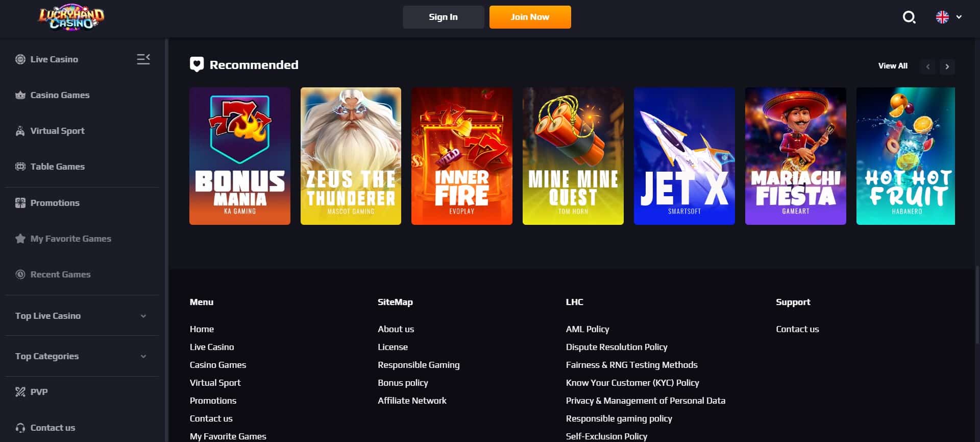980x442 pixels.
Task: Open the Bonus Mania game thumbnail
Action: 240,156
